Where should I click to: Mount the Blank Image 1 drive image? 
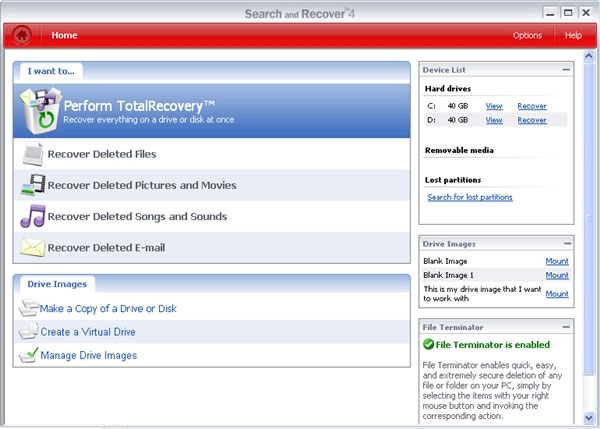click(557, 275)
